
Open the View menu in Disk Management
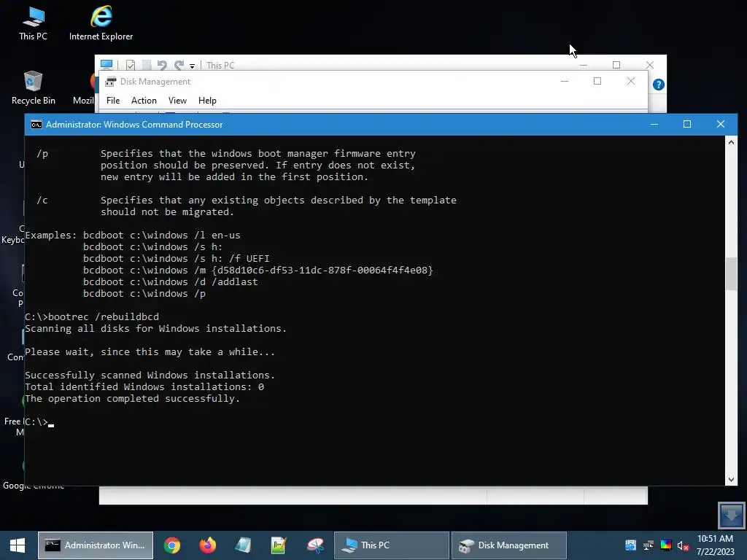tap(177, 101)
